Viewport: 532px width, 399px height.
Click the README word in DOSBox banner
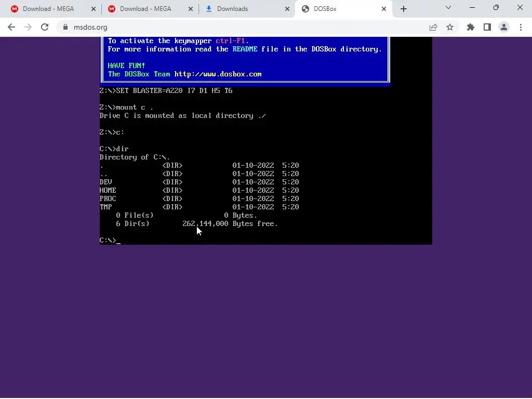[245, 49]
